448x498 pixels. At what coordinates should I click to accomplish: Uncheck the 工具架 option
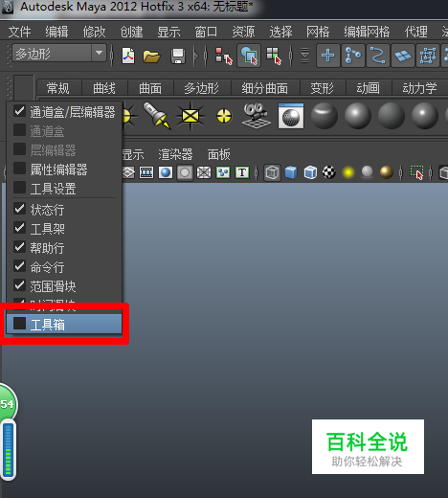pos(64,229)
